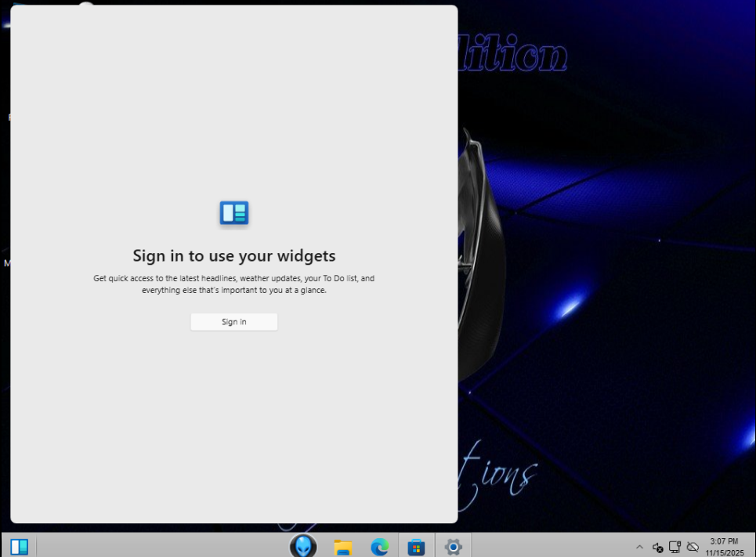This screenshot has width=756, height=557.
Task: Click the Widgets logo above the heading
Action: tap(233, 212)
